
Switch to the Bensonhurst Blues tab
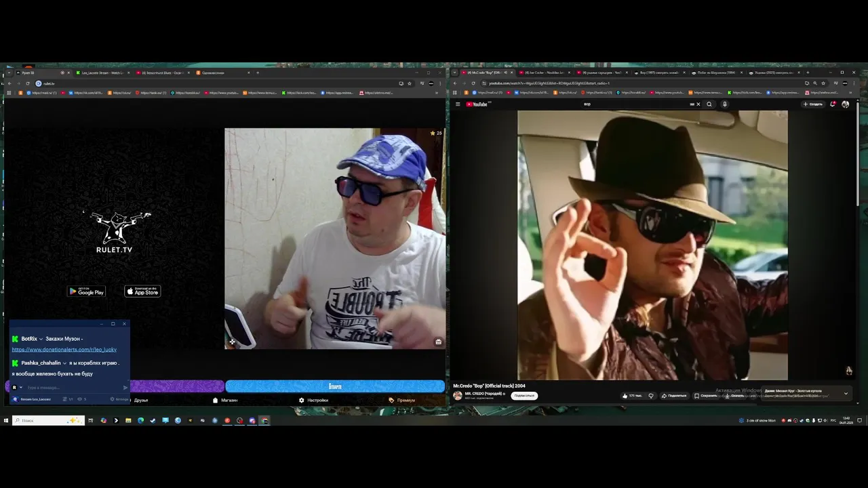point(161,73)
